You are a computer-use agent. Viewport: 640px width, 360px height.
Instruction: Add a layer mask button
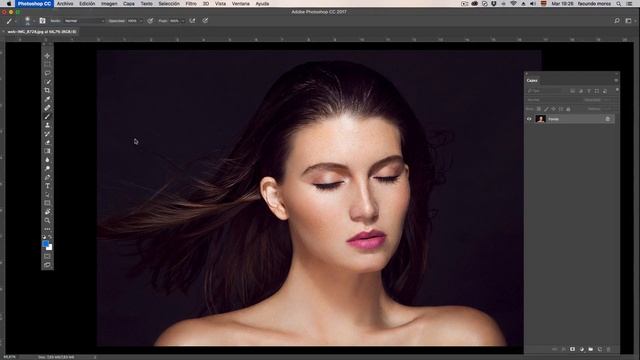(x=572, y=349)
